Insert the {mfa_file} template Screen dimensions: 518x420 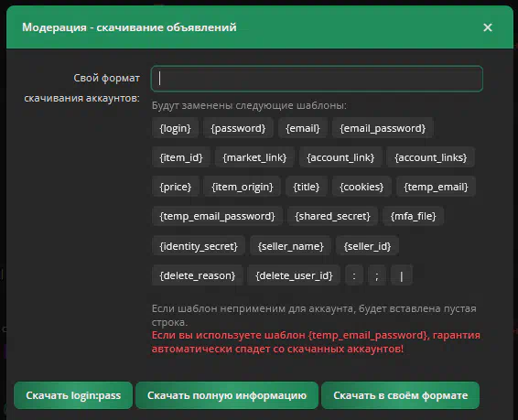(414, 216)
